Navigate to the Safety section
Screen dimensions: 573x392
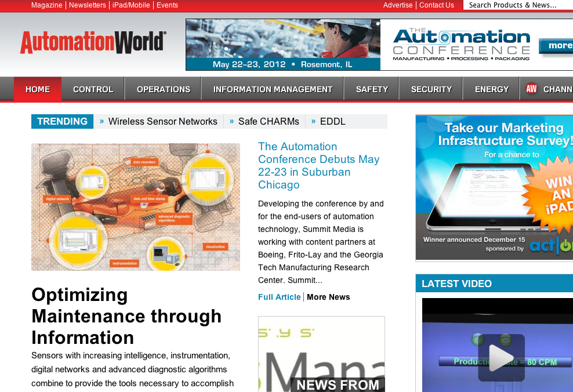coord(372,89)
